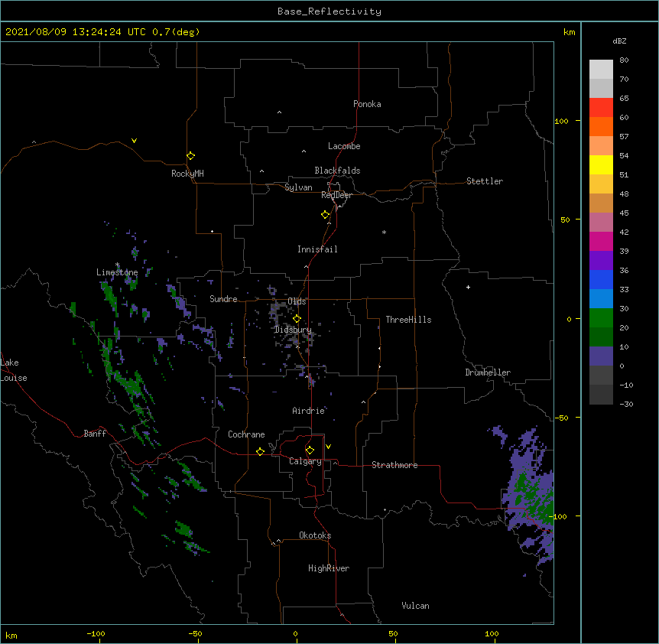
Task: Pick the blue 33-36 dBZ legend swatch
Action: pyautogui.click(x=601, y=279)
